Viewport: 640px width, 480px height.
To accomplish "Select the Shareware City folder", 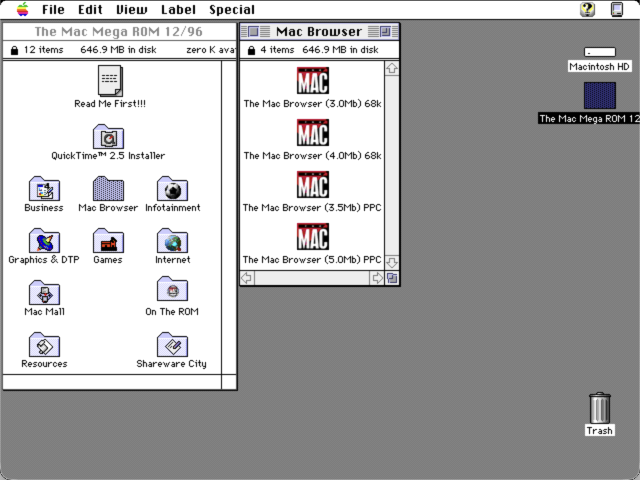I will click(x=172, y=344).
